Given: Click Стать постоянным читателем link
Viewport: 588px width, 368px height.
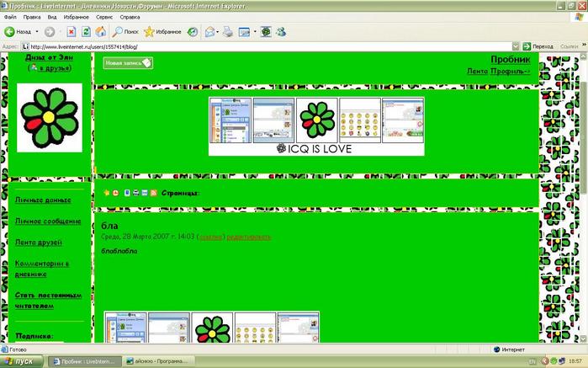Looking at the screenshot, I should pos(48,301).
